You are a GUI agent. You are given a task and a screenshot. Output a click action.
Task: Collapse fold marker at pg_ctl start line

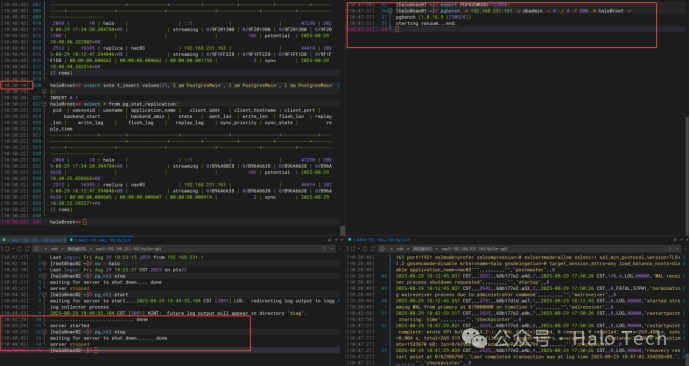point(44,294)
